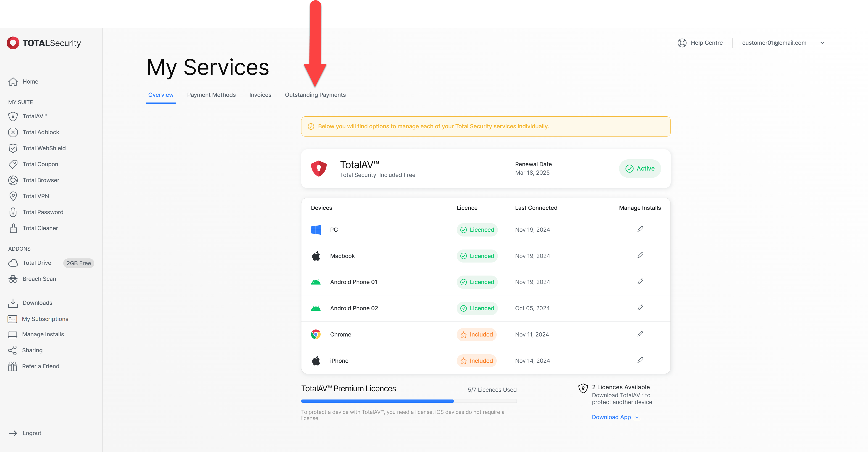Open the Outstanding Payments tab
The image size is (868, 452).
315,95
